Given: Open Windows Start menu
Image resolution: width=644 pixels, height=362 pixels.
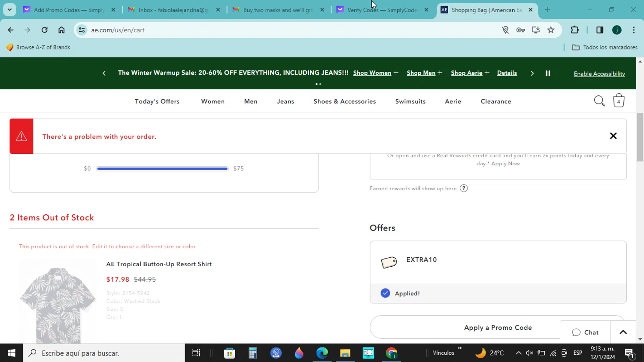Looking at the screenshot, I should [x=12, y=353].
